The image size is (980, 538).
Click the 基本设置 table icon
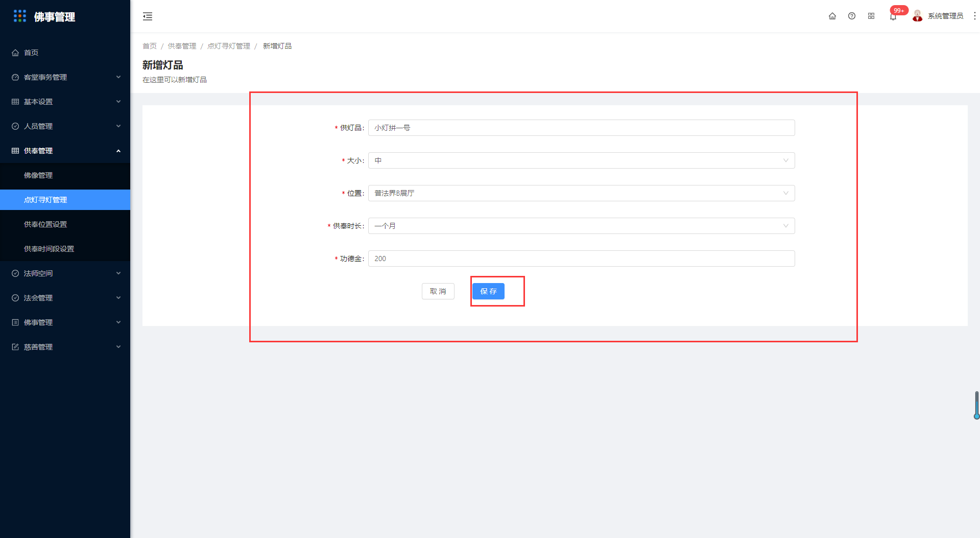click(15, 102)
